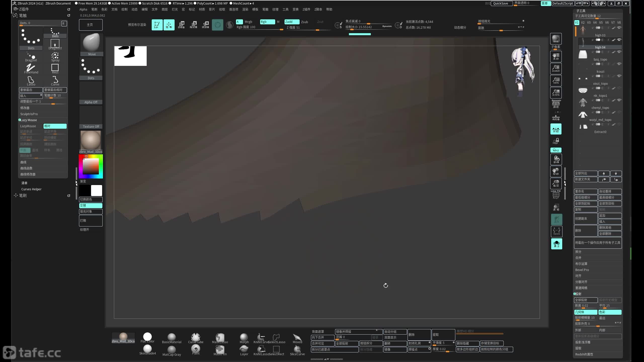Pick a color in the color picker square
This screenshot has height=362, width=644.
91,166
